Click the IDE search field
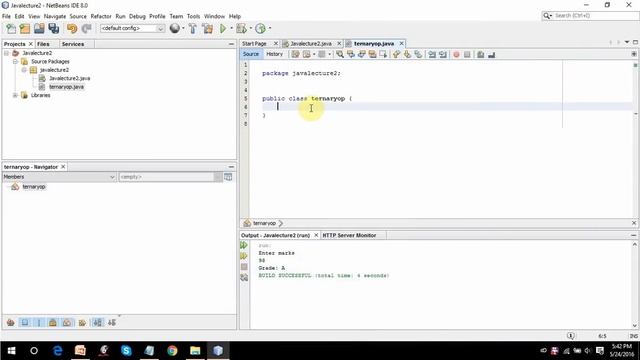The image size is (640, 360). (590, 16)
